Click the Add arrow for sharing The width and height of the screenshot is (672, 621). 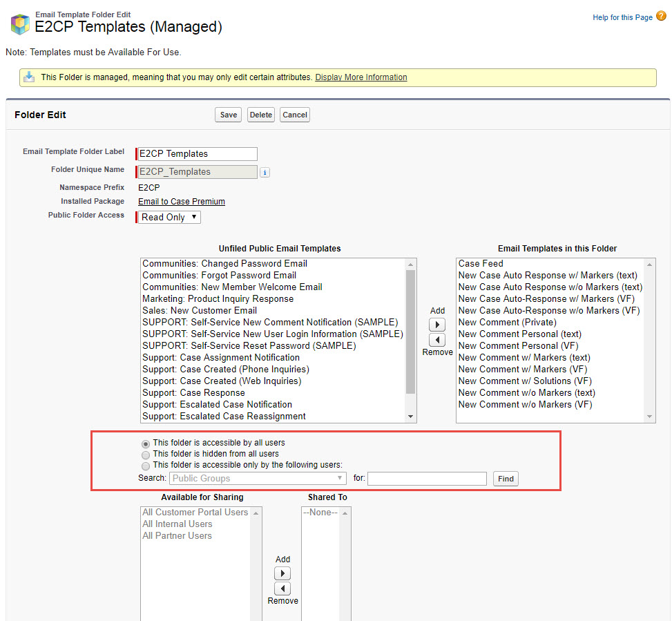(x=282, y=573)
